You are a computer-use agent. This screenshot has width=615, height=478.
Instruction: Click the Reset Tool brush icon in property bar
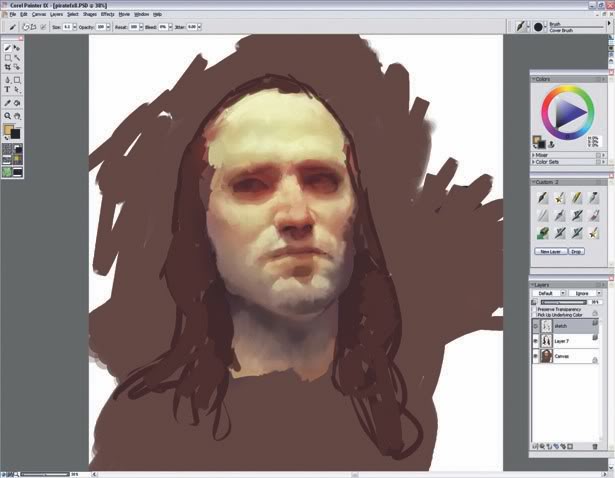[x=12, y=27]
